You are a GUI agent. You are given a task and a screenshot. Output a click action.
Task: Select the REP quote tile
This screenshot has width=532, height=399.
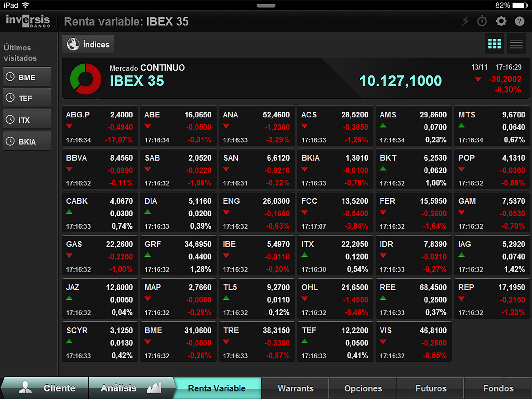tap(492, 298)
